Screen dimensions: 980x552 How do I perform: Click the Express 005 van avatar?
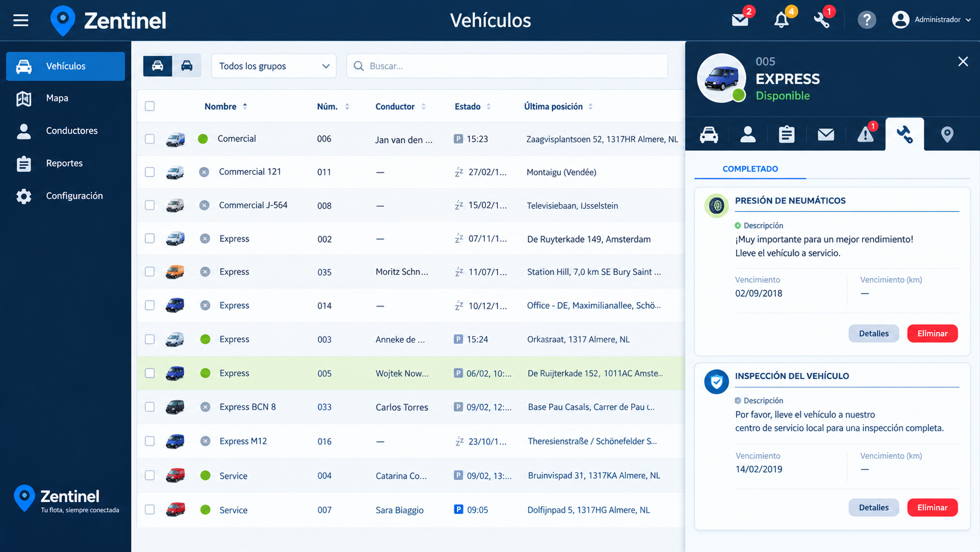tap(721, 78)
